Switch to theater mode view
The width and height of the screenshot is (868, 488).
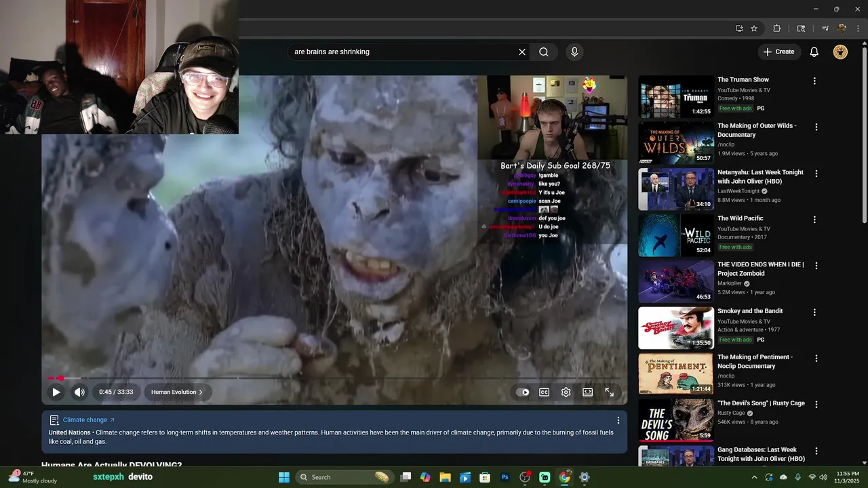[x=587, y=392]
